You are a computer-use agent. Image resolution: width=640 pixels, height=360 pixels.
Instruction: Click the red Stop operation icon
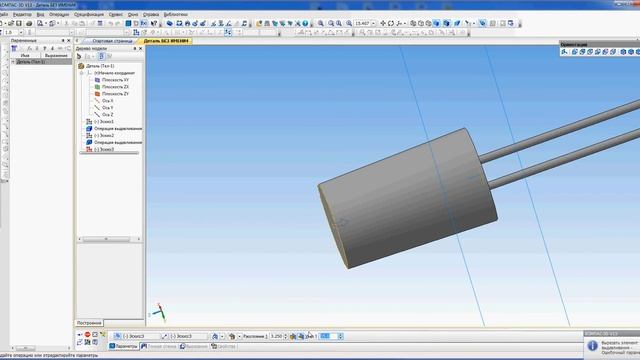pyautogui.click(x=87, y=334)
